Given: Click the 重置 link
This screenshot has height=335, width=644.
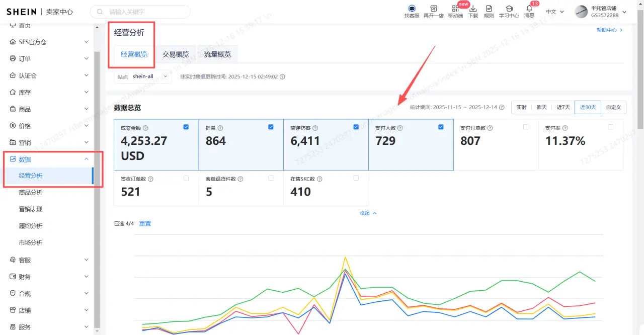Looking at the screenshot, I should click(x=145, y=224).
